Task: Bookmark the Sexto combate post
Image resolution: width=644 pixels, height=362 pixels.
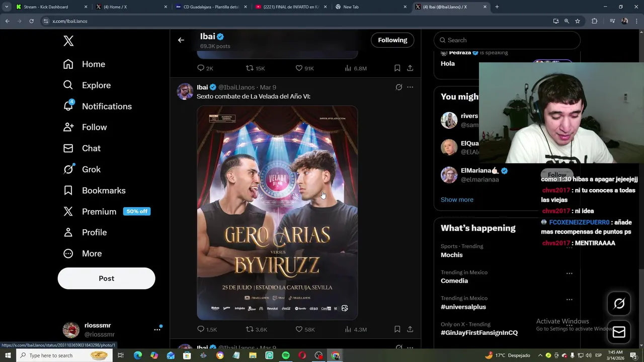Action: pyautogui.click(x=397, y=329)
